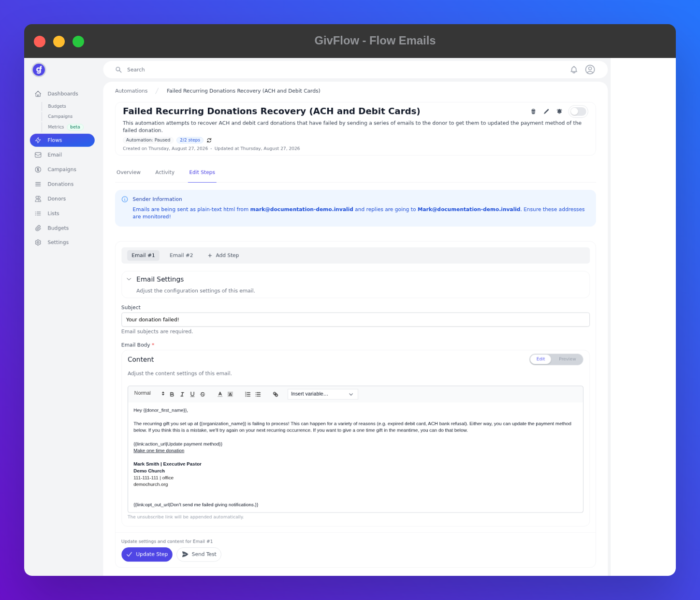Click Sender Information info icon
The width and height of the screenshot is (700, 600).
pos(125,199)
